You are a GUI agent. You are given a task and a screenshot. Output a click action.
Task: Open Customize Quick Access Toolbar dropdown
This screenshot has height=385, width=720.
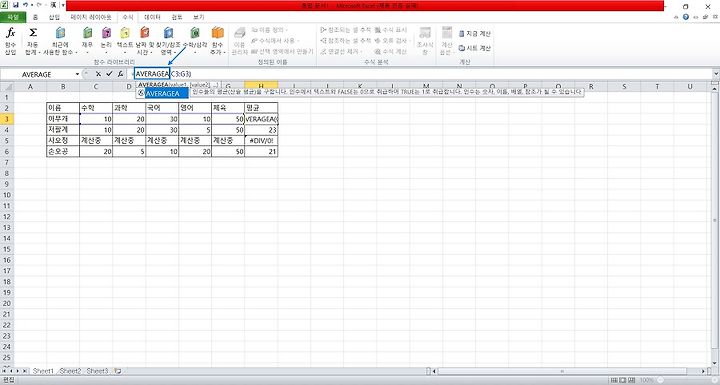click(62, 5)
